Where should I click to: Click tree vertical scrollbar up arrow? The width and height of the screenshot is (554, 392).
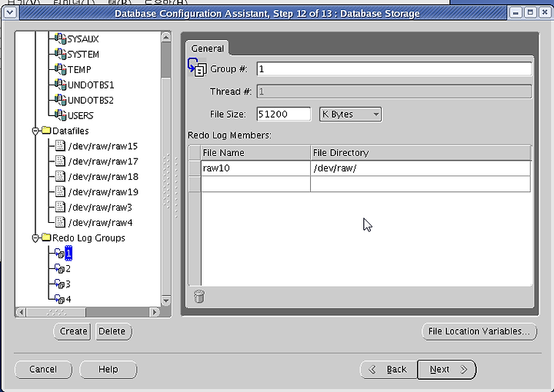coord(166,37)
